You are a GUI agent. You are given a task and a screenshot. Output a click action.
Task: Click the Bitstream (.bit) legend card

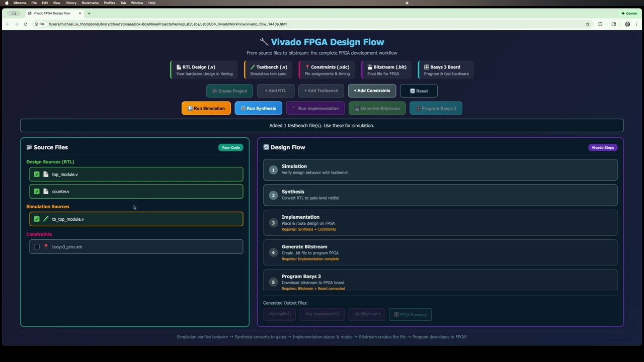(387, 70)
